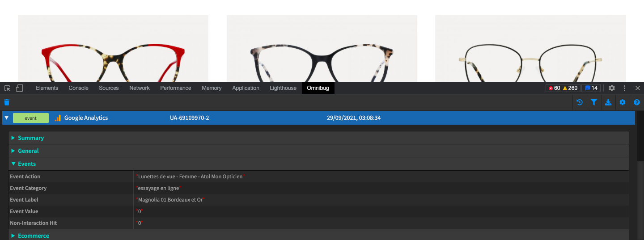644x240 pixels.
Task: Collapse the Events section
Action: (x=26, y=164)
